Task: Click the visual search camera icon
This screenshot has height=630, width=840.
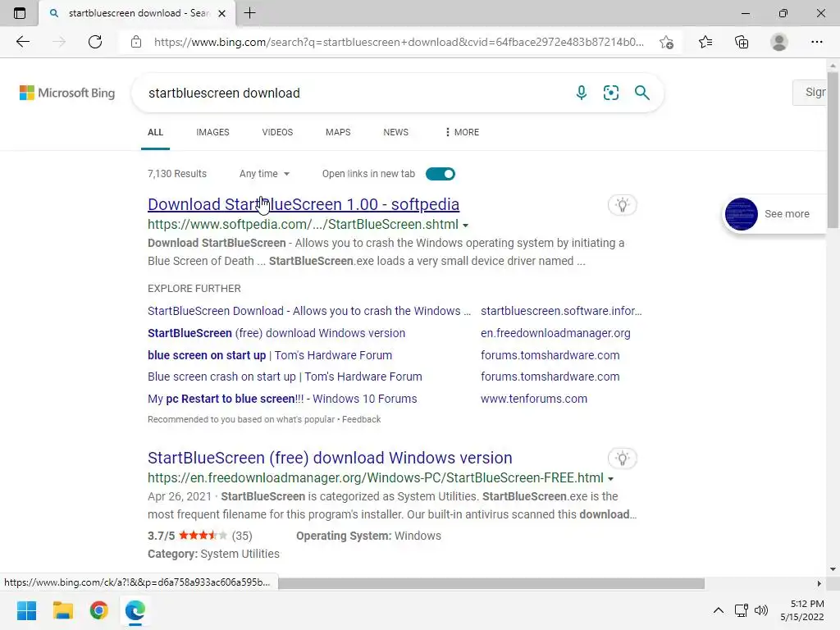Action: point(610,93)
